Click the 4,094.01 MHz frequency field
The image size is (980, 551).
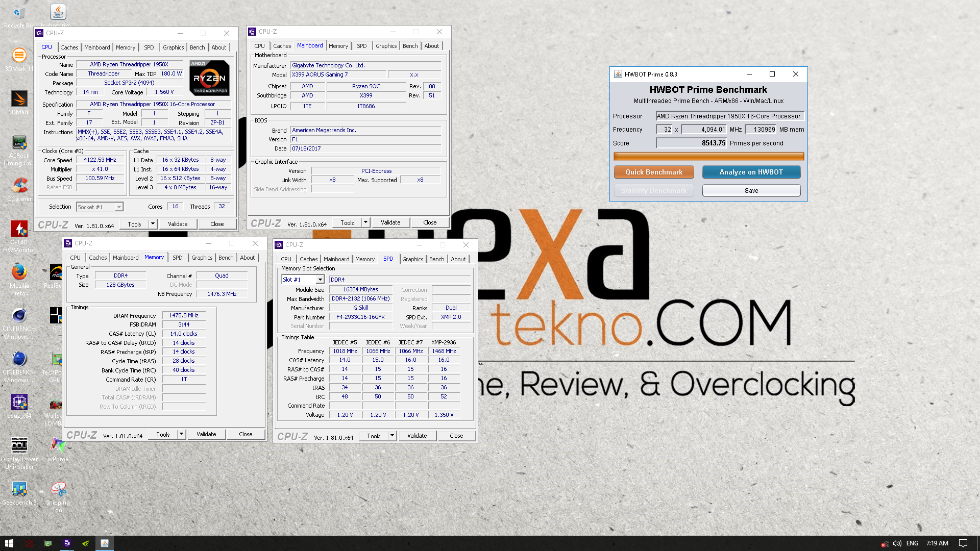(x=703, y=130)
